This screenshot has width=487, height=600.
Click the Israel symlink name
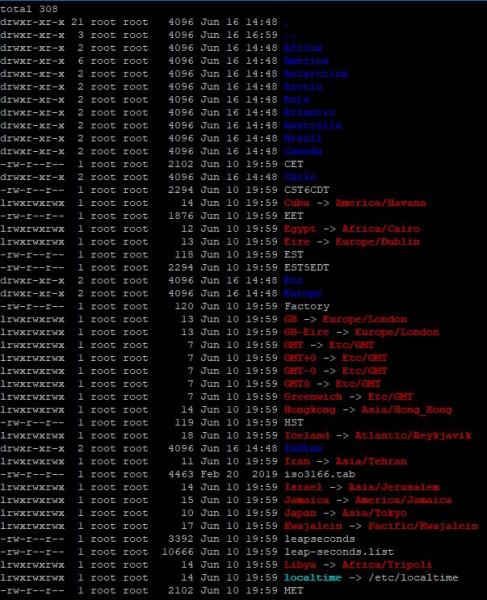[303, 488]
